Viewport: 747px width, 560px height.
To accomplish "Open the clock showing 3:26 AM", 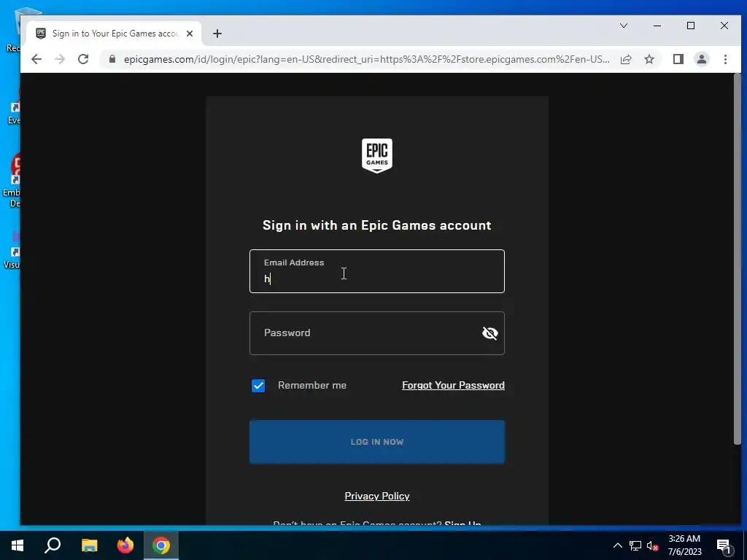I will coord(684,545).
